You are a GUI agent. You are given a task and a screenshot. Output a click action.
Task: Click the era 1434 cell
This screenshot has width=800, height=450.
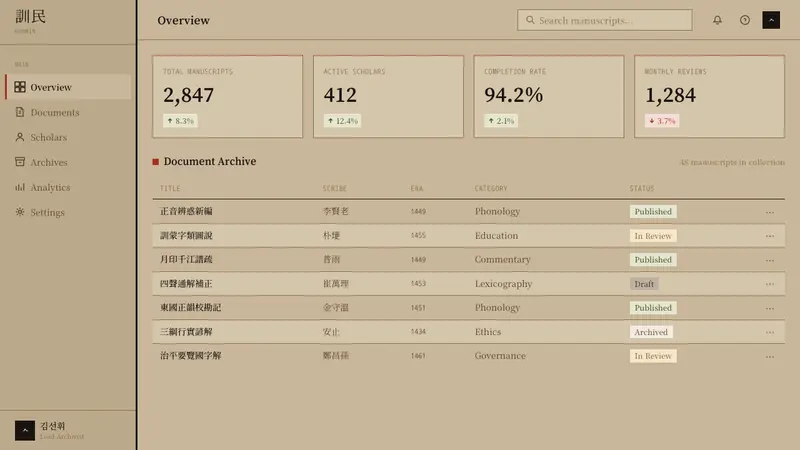[x=418, y=332]
